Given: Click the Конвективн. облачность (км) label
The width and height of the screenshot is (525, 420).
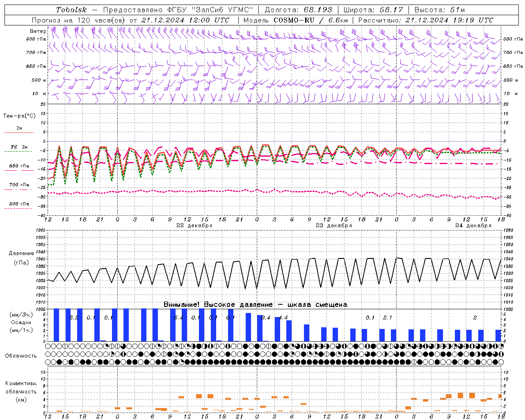Looking at the screenshot, I should click(x=21, y=391).
